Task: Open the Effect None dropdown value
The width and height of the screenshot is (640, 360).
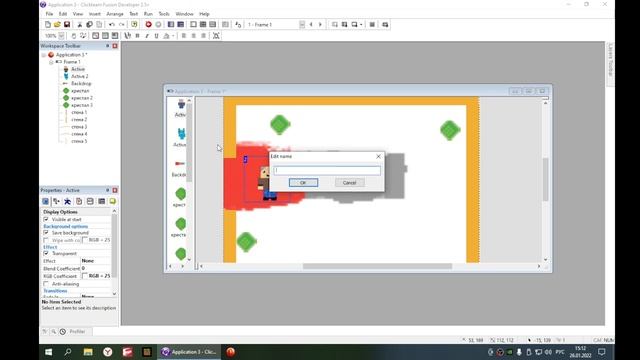Action: 96,261
